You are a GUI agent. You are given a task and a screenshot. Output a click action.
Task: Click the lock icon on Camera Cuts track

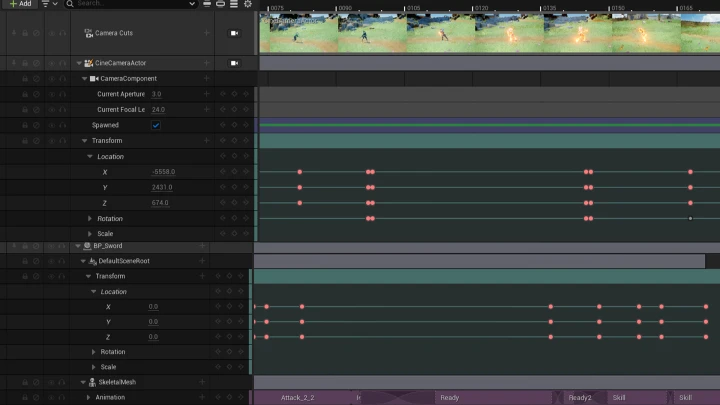click(25, 33)
